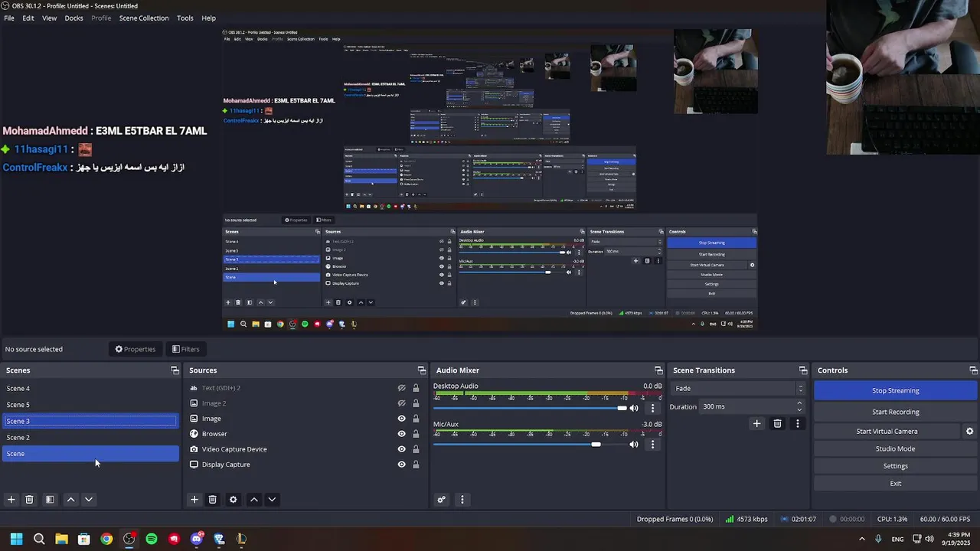Select Scene 5 in Scenes list
Image resolution: width=980 pixels, height=551 pixels.
tap(90, 405)
